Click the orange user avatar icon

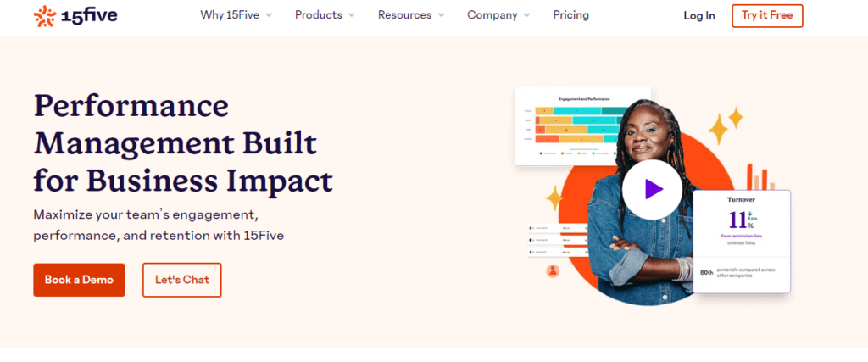tap(553, 271)
